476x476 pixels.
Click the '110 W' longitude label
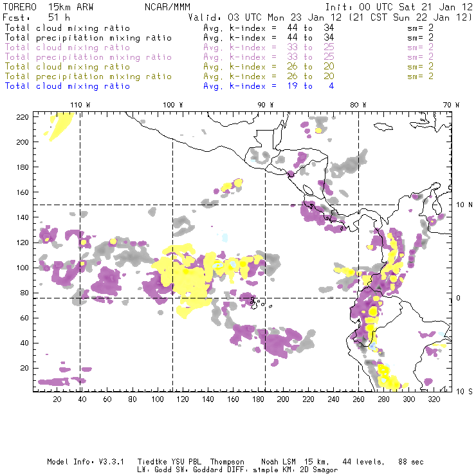pos(80,105)
